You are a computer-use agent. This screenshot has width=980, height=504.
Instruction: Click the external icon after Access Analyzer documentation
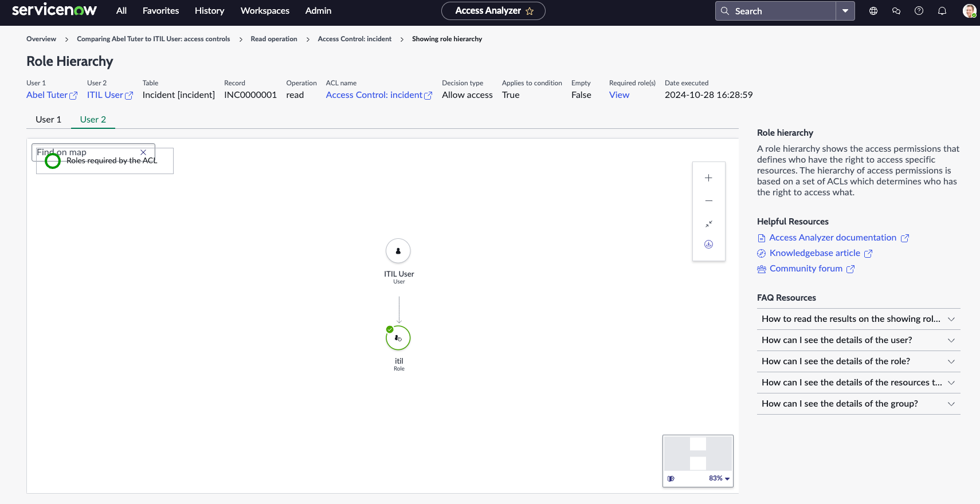pos(905,238)
